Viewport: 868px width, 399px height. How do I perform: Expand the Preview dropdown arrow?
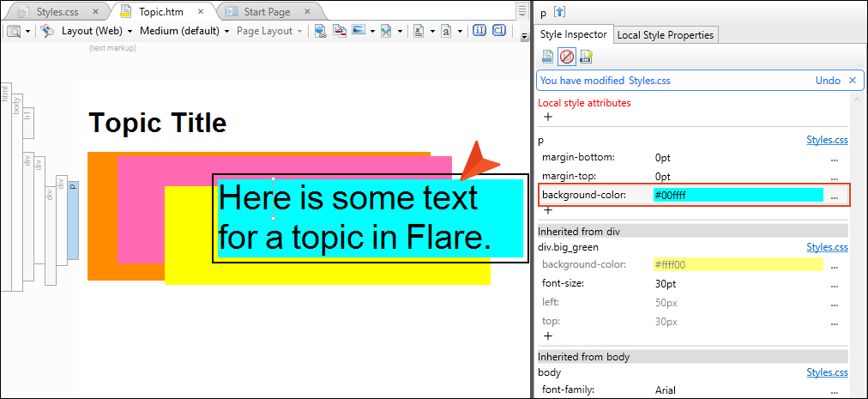27,32
